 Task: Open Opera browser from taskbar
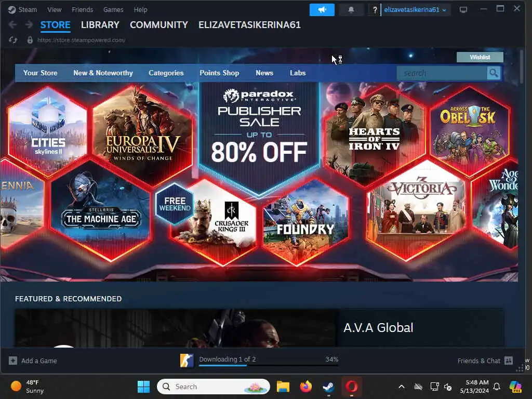pyautogui.click(x=352, y=387)
